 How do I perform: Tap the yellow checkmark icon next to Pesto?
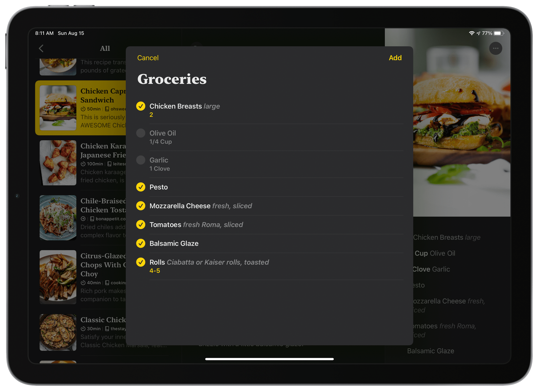(141, 187)
